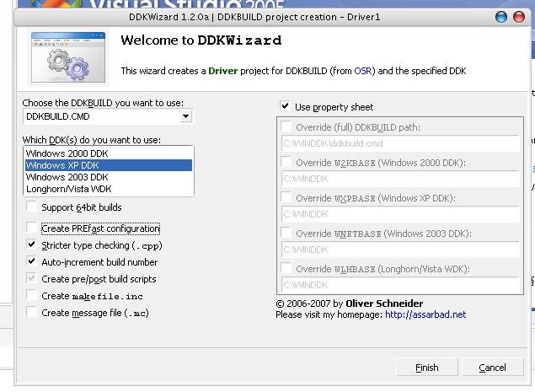The width and height of the screenshot is (535, 392).
Task: Click the WLHBASE path input field
Action: click(400, 285)
